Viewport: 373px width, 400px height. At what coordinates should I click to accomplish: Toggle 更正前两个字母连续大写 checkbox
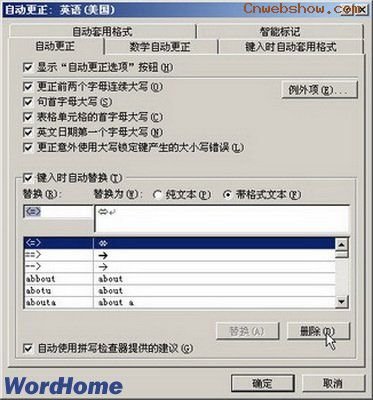(x=28, y=87)
